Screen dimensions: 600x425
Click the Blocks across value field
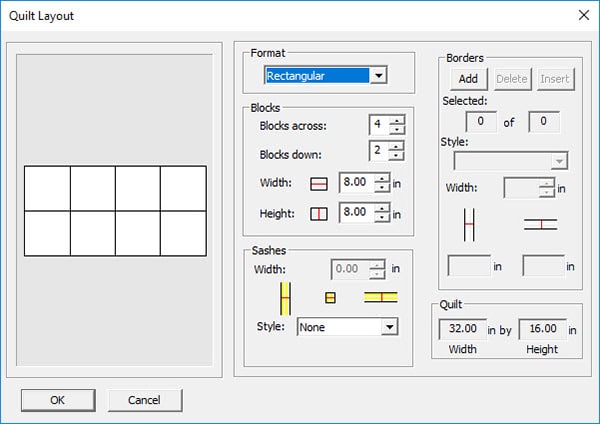(x=379, y=125)
